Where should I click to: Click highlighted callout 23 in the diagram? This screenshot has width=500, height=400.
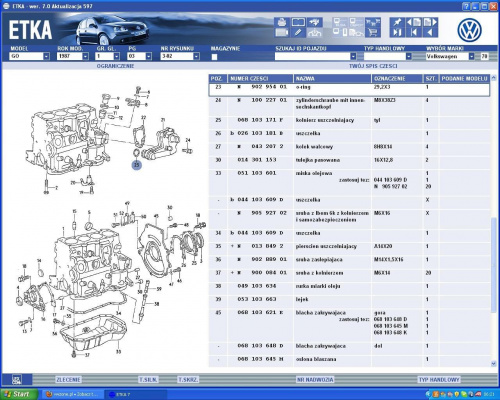click(137, 165)
